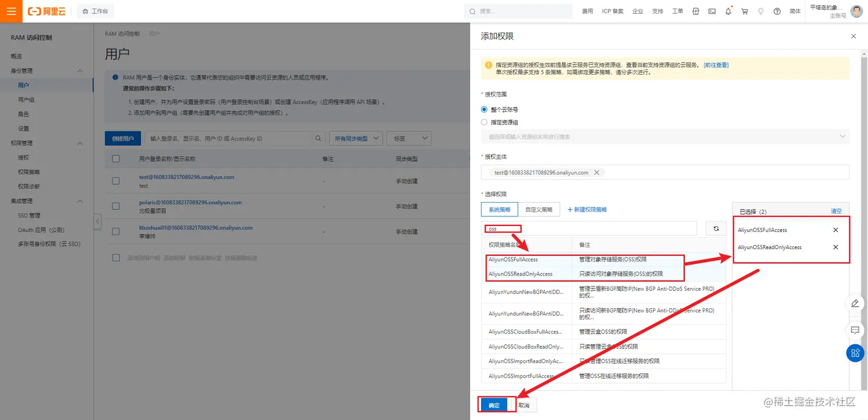Open the shopping cart icon
Screen dimensions: 868x420
tap(745, 11)
